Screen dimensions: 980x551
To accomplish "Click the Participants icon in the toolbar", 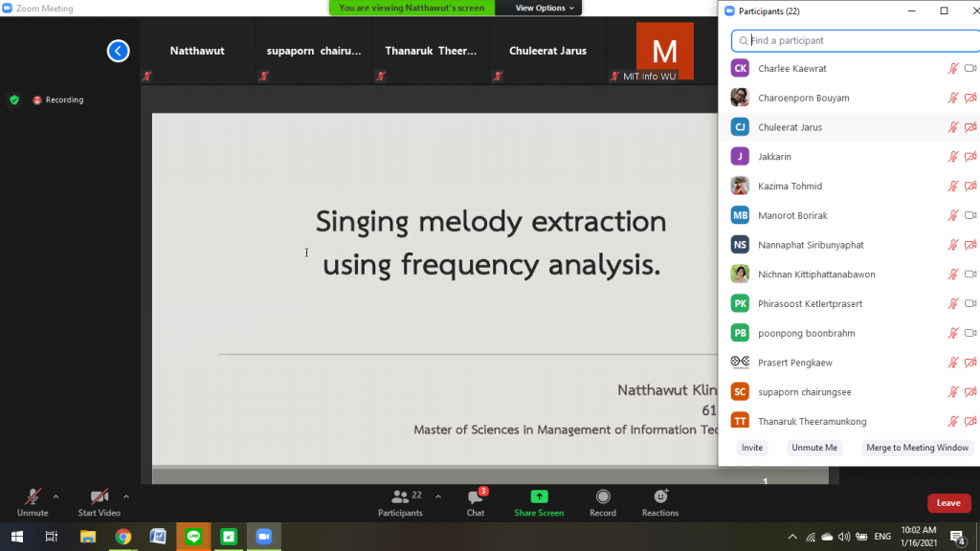I will (x=400, y=497).
